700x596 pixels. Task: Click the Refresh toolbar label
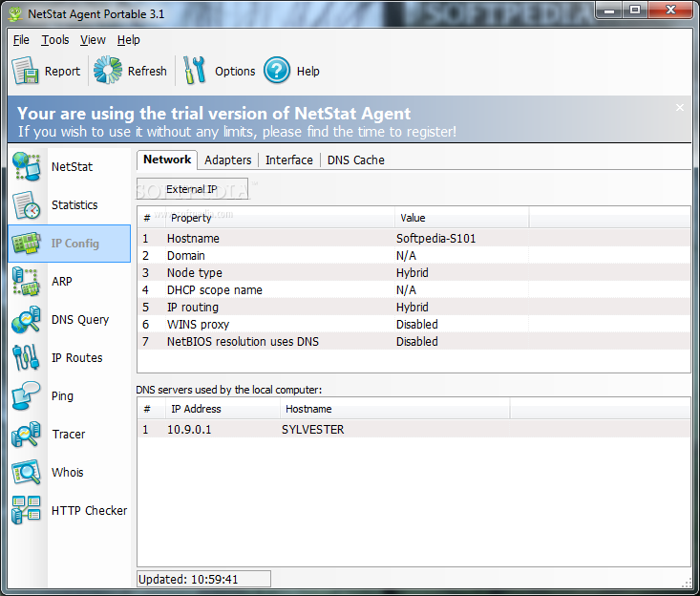pyautogui.click(x=147, y=71)
